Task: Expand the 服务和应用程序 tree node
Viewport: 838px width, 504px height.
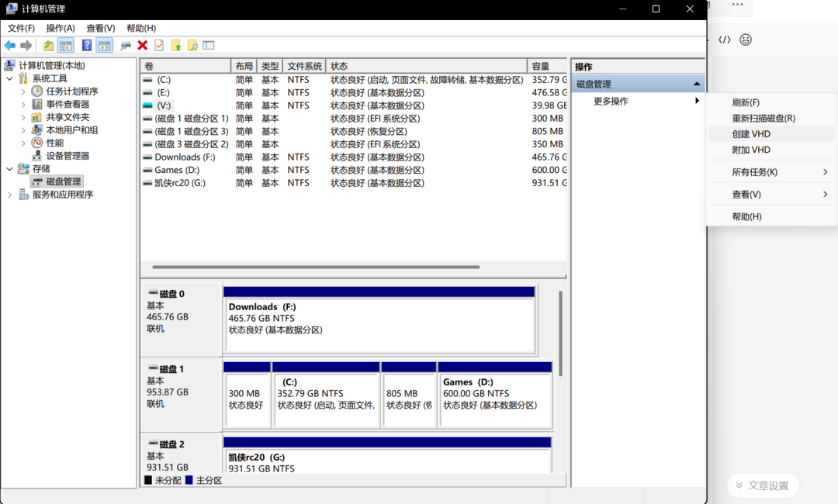Action: tap(9, 195)
